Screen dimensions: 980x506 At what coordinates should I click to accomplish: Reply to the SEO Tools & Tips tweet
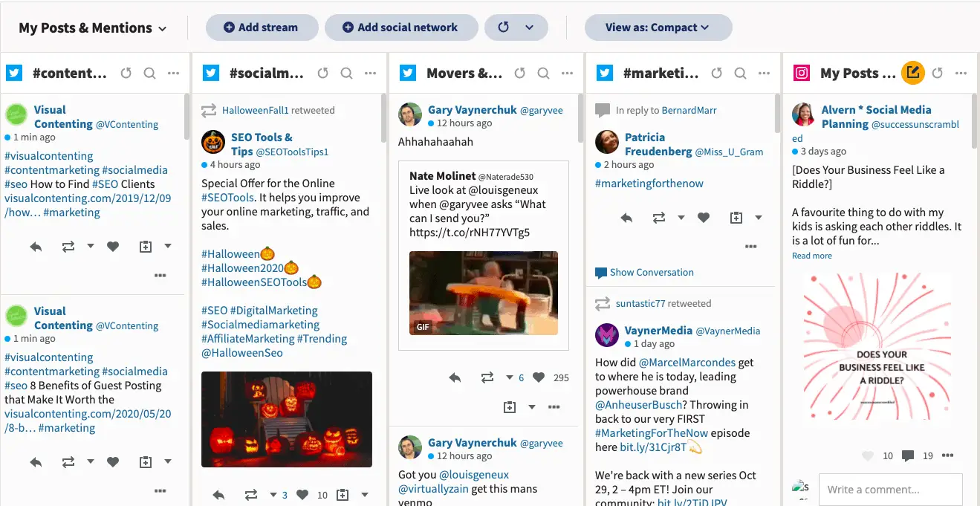coord(218,495)
